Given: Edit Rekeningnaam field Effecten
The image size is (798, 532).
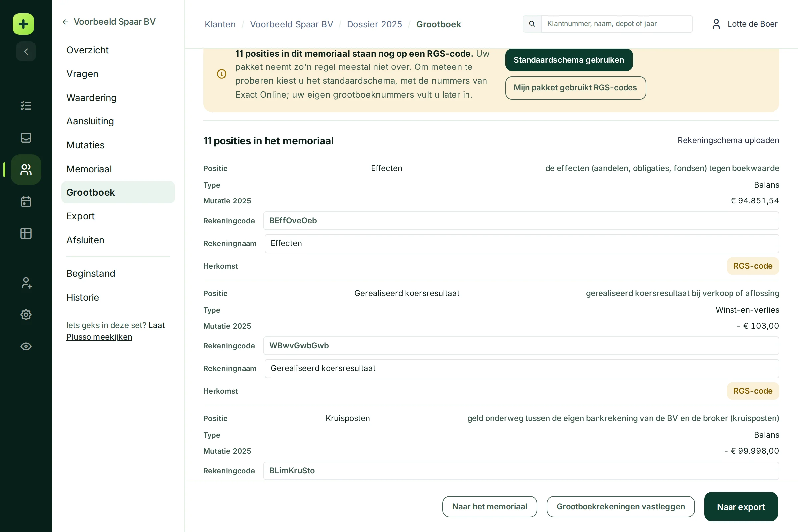Looking at the screenshot, I should click(x=522, y=244).
